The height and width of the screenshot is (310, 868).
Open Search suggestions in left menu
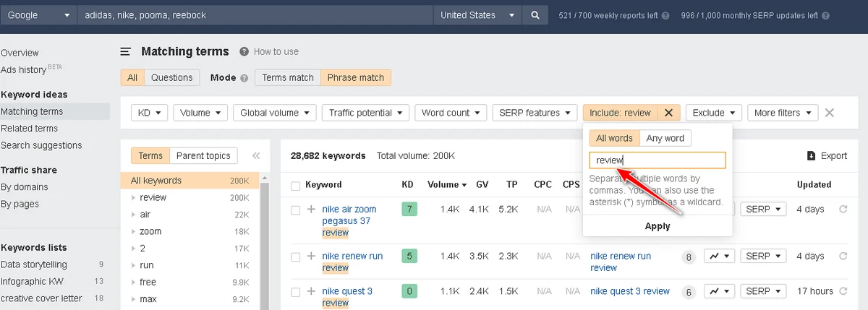41,145
